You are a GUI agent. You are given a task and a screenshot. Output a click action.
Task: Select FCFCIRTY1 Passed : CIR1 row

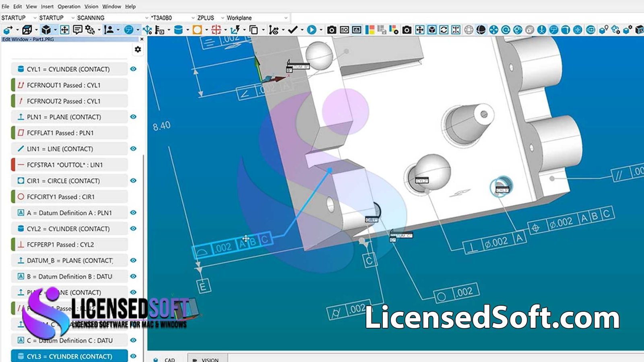tap(69, 197)
